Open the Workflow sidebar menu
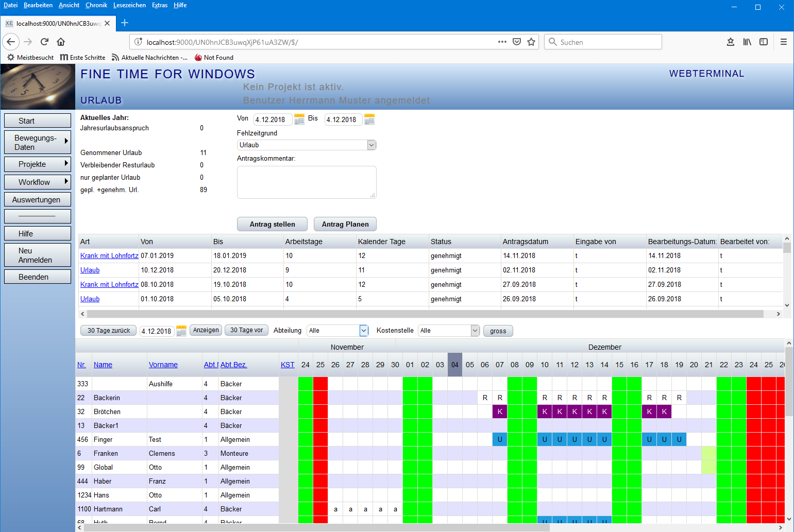This screenshot has width=794, height=532. 38,182
